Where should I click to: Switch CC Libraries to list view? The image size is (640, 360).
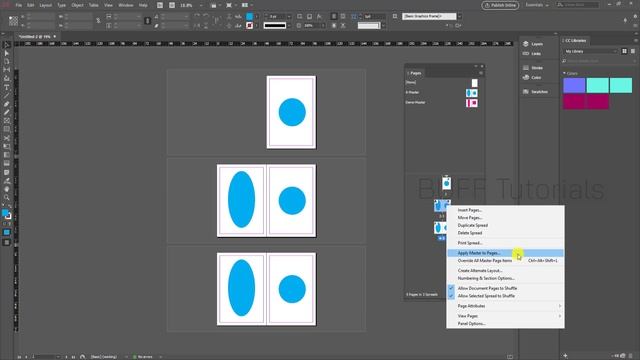click(633, 51)
